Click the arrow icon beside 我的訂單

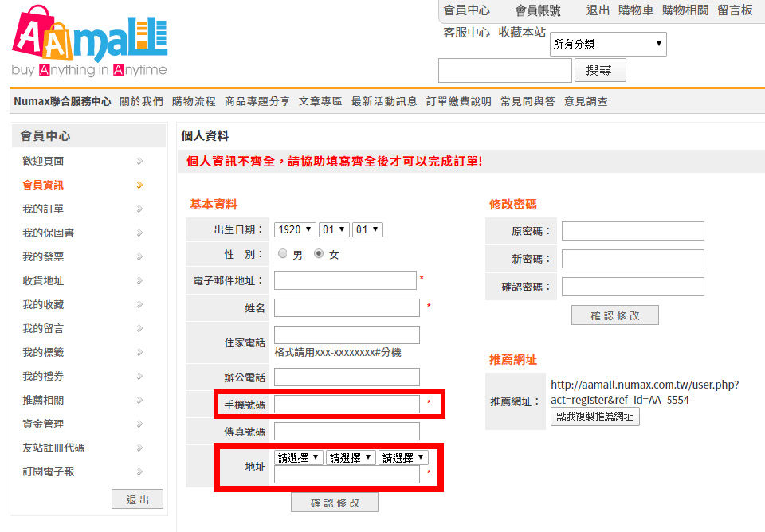coord(139,209)
